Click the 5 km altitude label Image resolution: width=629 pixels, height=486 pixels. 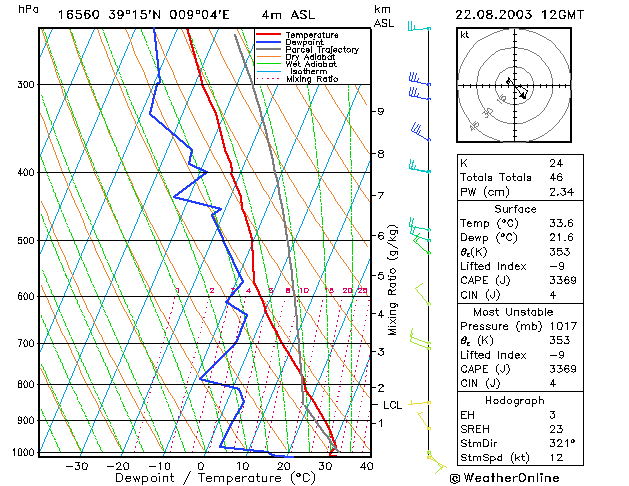pos(381,275)
